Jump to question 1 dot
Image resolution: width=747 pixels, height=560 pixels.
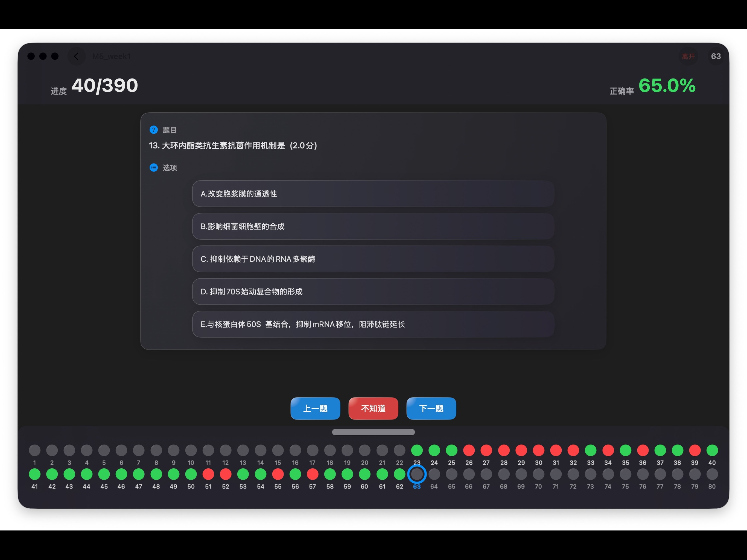(34, 450)
